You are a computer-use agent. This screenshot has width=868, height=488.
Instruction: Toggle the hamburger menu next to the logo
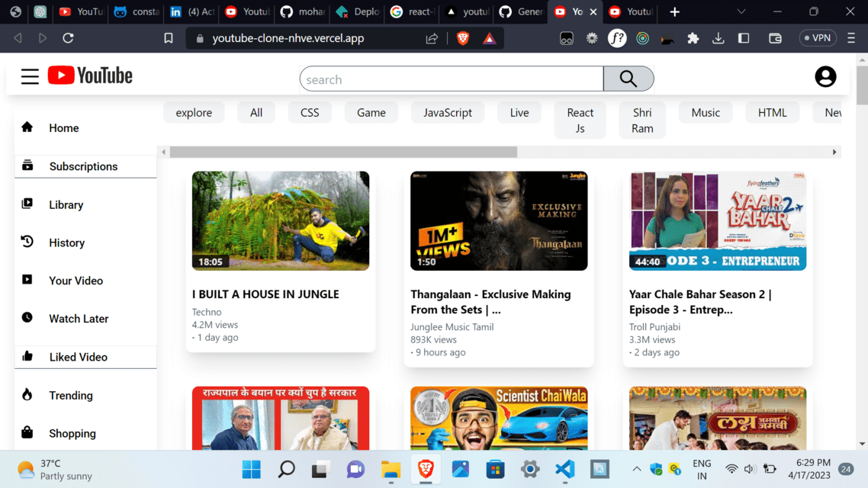pos(30,76)
